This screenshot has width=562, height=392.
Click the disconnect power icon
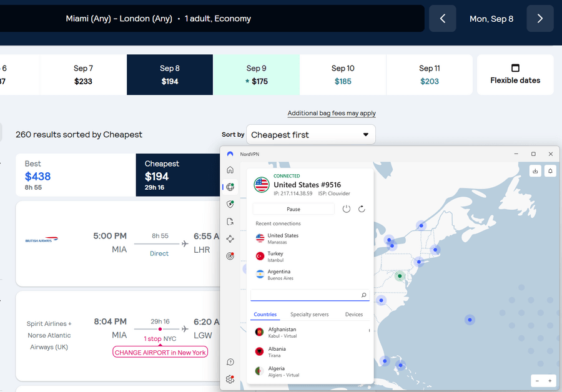tap(346, 209)
